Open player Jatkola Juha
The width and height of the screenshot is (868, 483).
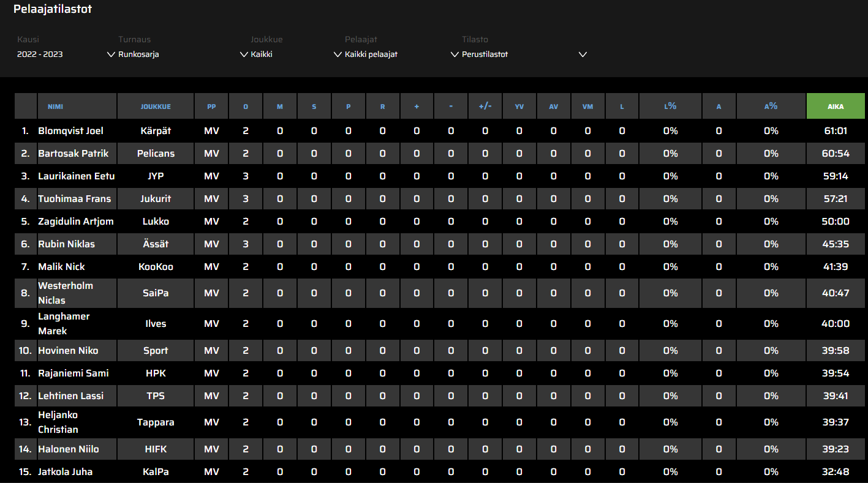tap(66, 472)
